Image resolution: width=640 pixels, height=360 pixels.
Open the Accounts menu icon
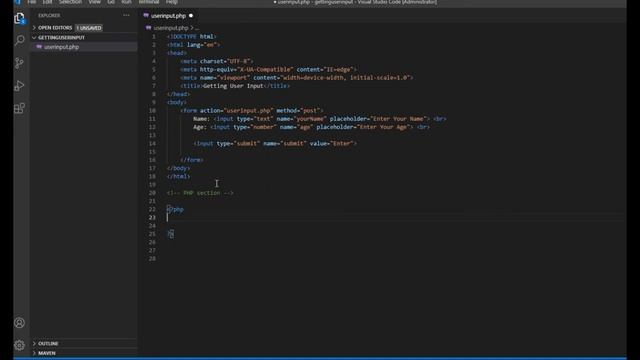[19, 323]
